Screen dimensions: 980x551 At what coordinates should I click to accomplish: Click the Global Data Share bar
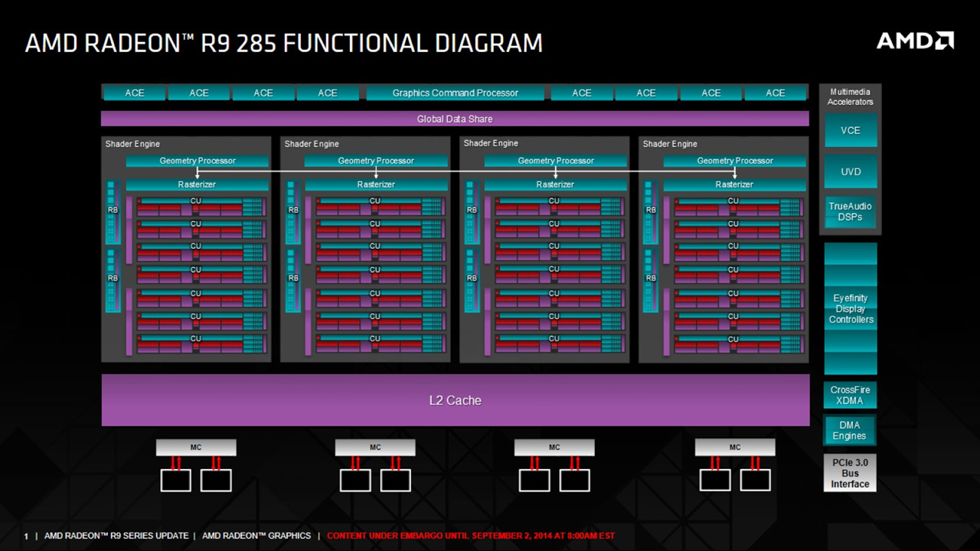pos(455,119)
